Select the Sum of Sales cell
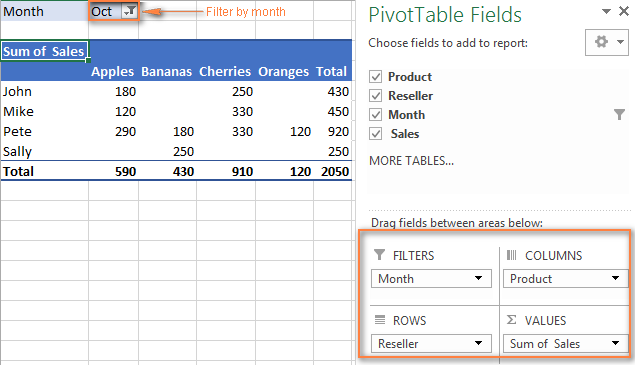Image resolution: width=635 pixels, height=365 pixels. click(x=45, y=51)
